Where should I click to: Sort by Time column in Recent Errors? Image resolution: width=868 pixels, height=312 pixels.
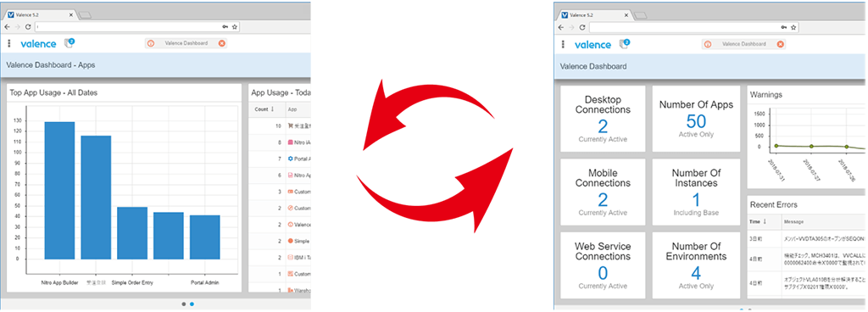[x=765, y=222]
